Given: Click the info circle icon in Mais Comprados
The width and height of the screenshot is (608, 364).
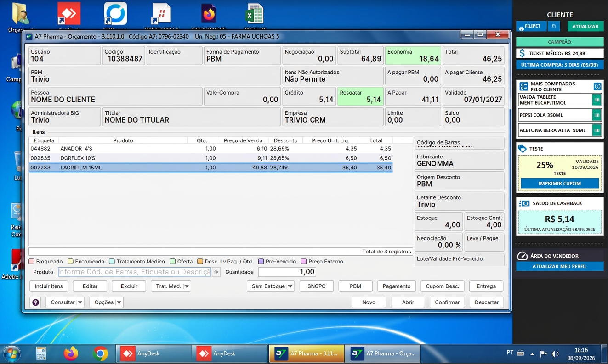Looking at the screenshot, I should click(x=597, y=86).
